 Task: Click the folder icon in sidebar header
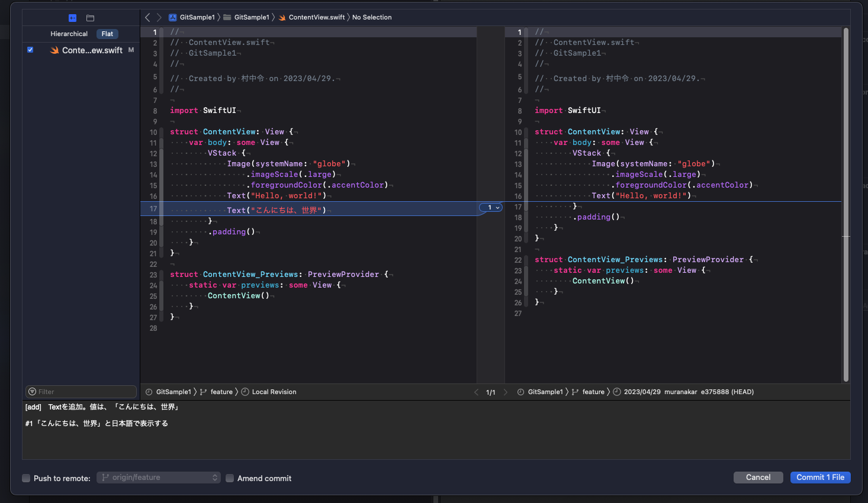coord(90,18)
